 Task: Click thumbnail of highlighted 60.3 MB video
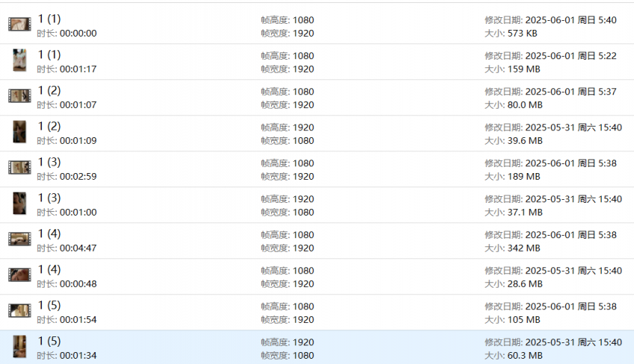tap(19, 347)
